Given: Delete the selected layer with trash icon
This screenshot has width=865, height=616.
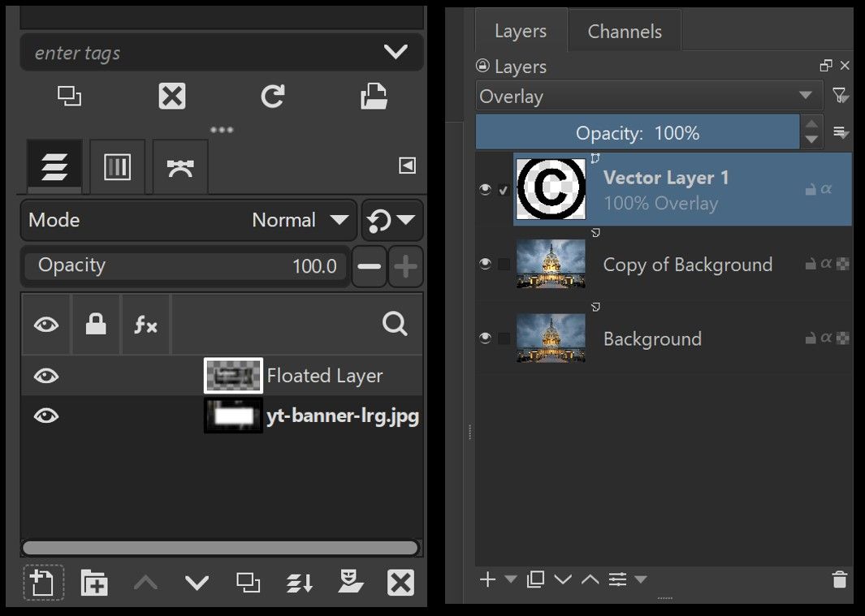Looking at the screenshot, I should point(840,579).
